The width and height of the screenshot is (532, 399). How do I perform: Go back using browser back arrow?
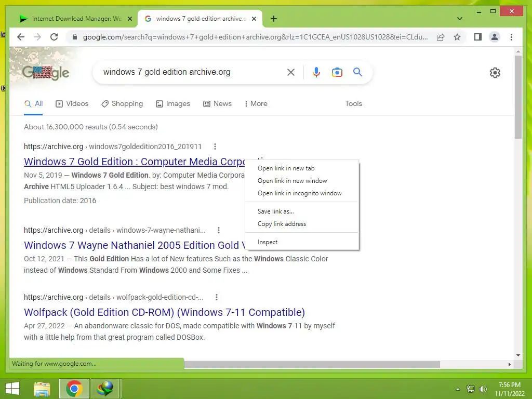(x=21, y=37)
